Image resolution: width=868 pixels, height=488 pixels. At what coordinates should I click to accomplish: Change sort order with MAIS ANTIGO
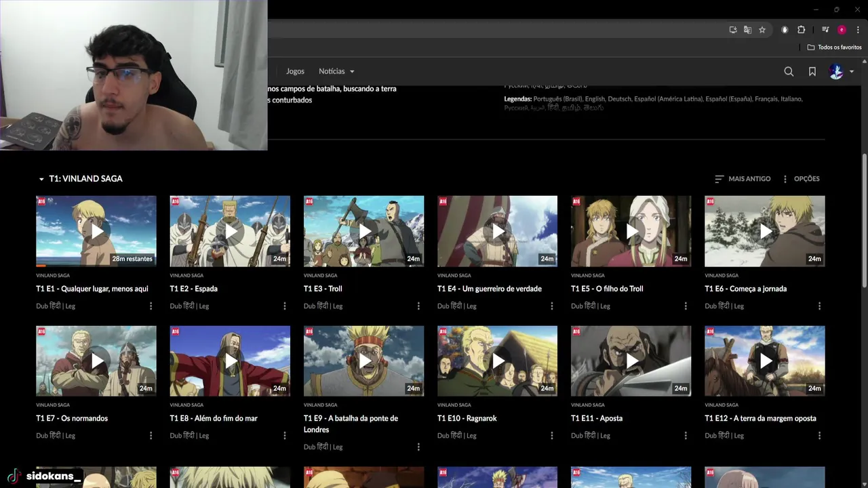[743, 179]
